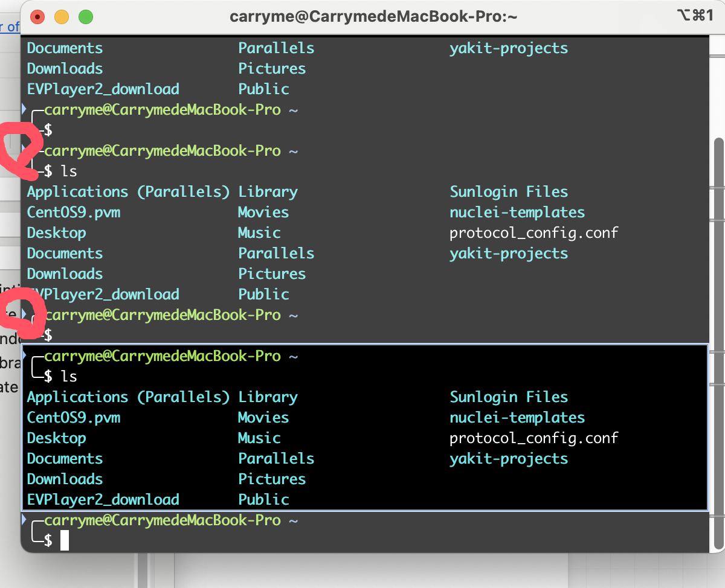This screenshot has height=588, width=725.
Task: Select 'Pictures' in the top partial listing
Action: click(272, 69)
